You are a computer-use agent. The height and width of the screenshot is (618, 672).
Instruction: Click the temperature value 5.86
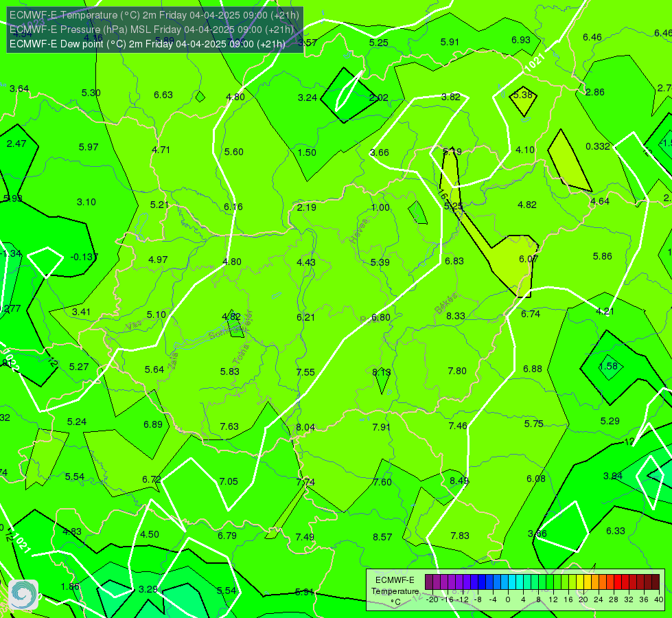pyautogui.click(x=603, y=256)
